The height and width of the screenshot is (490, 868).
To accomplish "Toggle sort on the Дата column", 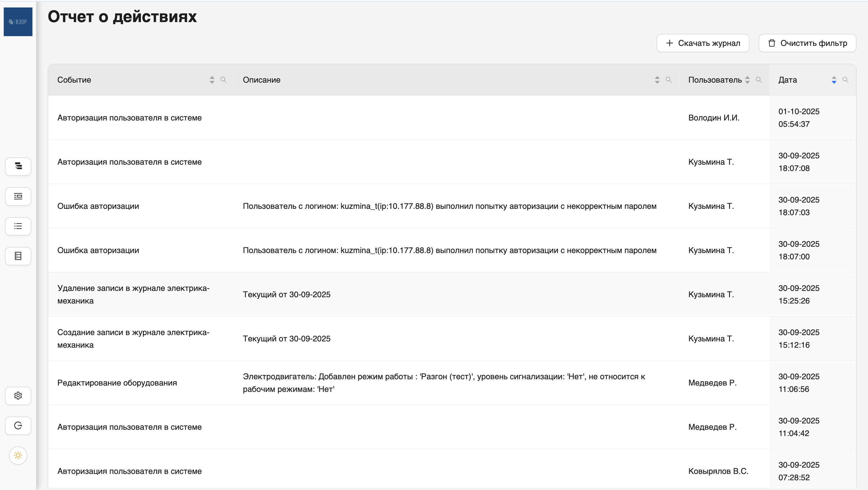I will coord(834,80).
